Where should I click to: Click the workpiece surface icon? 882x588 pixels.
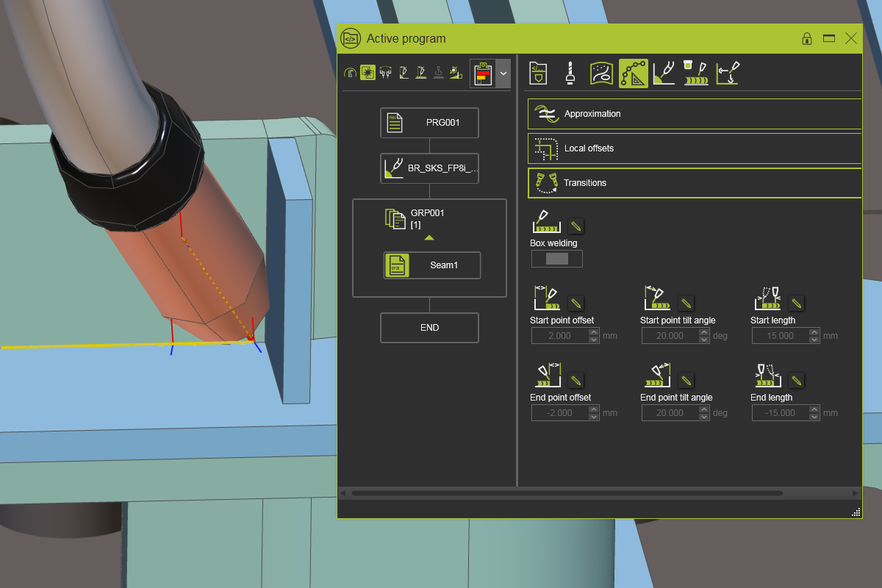600,73
